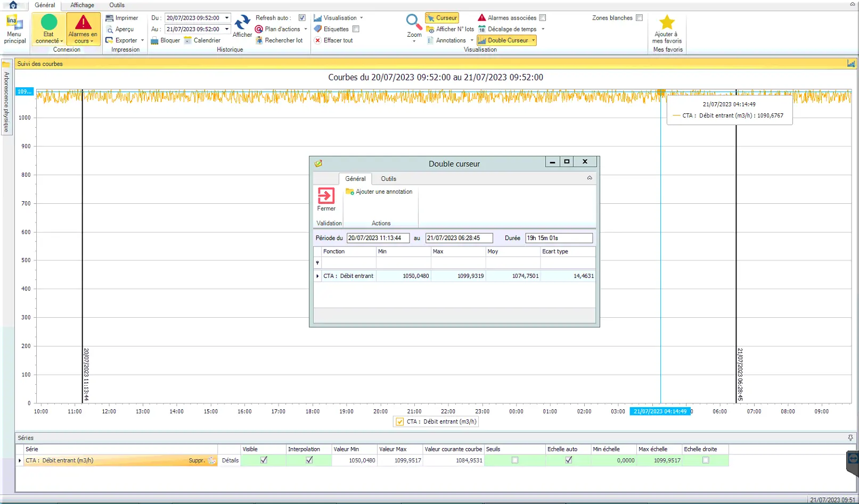This screenshot has width=859, height=504.
Task: Click Max échelle value 1099,9517
Action: 659,461
